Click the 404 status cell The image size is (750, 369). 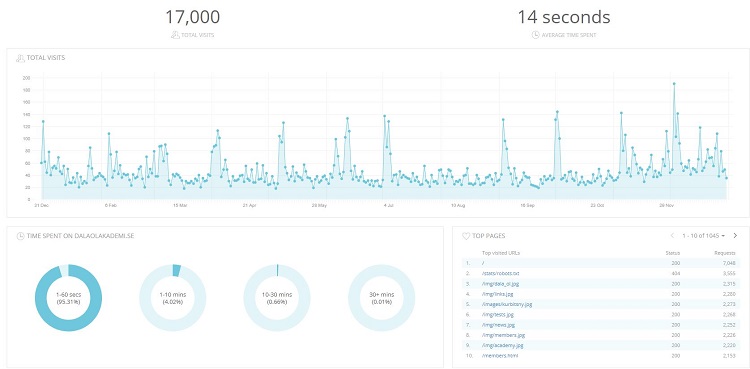(x=675, y=273)
